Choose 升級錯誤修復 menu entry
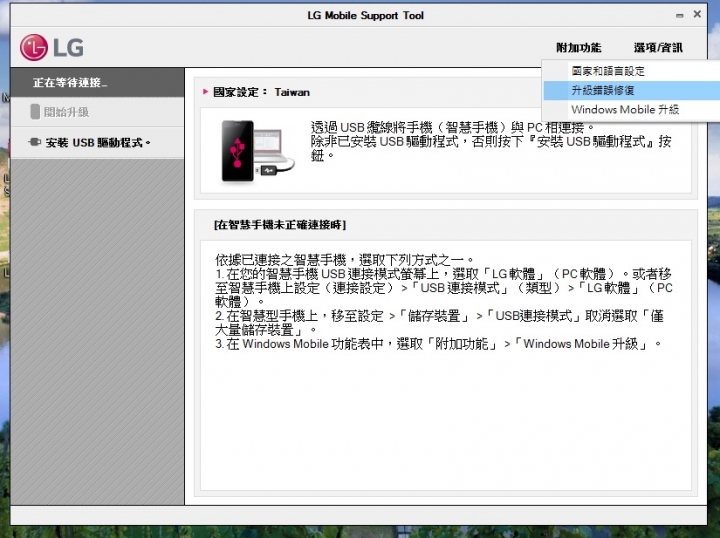720x538 pixels. [x=631, y=90]
